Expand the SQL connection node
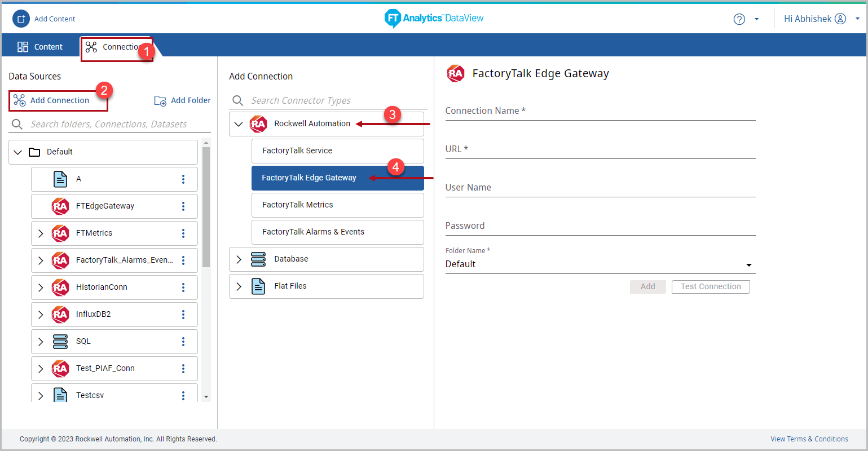The image size is (868, 451). point(41,342)
